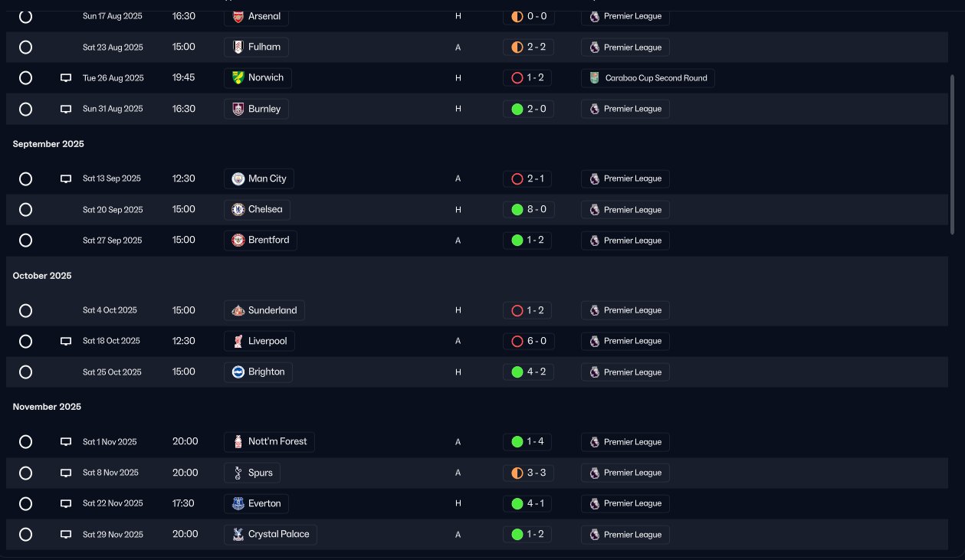Screen dimensions: 965x560
Task: Select the radio circle for Arsenal fixture
Action: (25, 16)
